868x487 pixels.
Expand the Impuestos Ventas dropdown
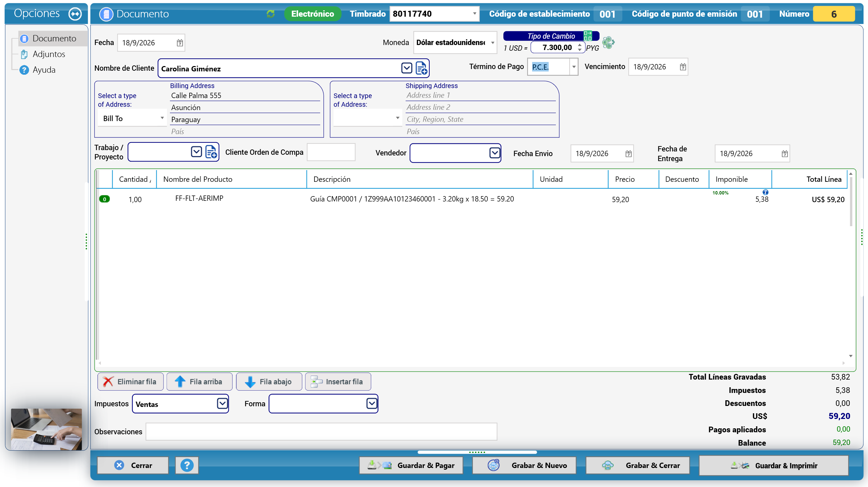(222, 403)
